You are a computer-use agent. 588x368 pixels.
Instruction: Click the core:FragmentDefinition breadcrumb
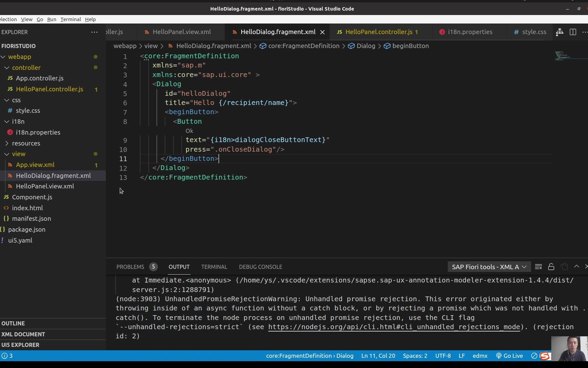tap(304, 46)
